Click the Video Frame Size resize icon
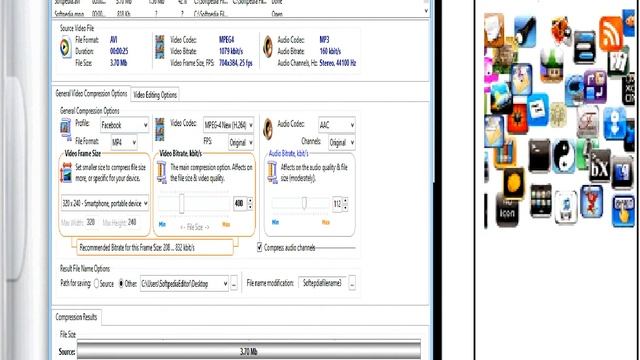 click(x=66, y=173)
